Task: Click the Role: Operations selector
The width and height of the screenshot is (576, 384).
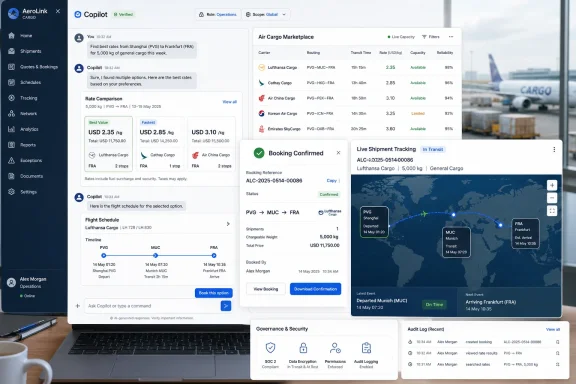Action: [x=218, y=14]
